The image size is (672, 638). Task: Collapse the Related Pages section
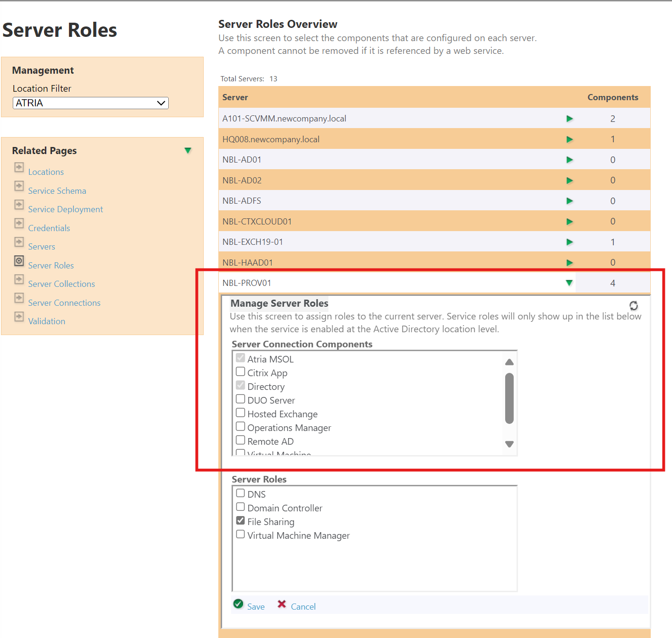(188, 150)
